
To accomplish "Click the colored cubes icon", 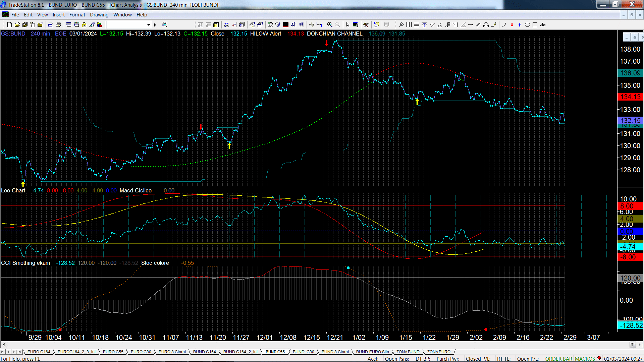I will [99, 25].
